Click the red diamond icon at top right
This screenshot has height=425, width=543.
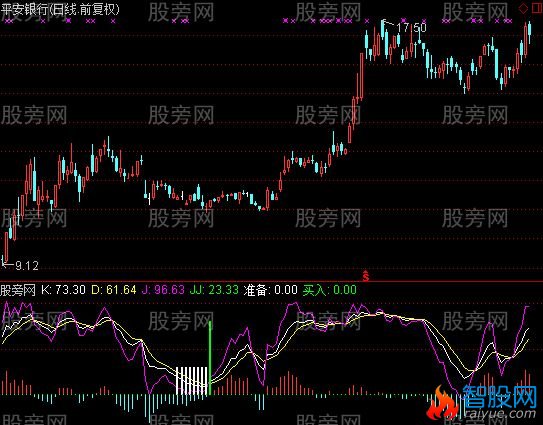(524, 8)
